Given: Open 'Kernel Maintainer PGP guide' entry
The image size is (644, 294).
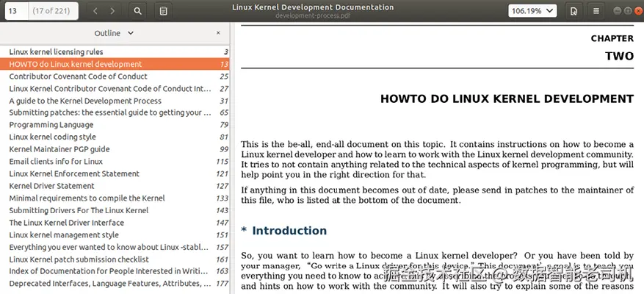Looking at the screenshot, I should tap(115, 149).
